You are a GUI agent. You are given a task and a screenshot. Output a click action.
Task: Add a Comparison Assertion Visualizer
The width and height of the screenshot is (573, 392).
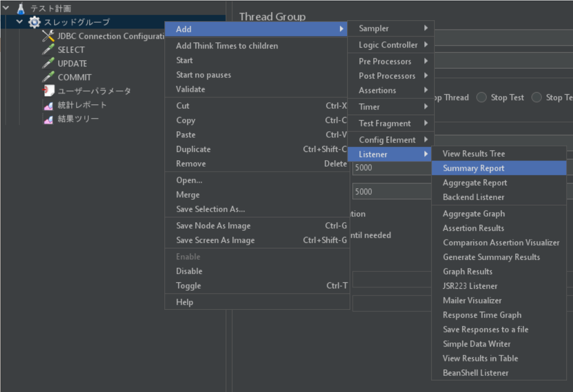(x=499, y=243)
